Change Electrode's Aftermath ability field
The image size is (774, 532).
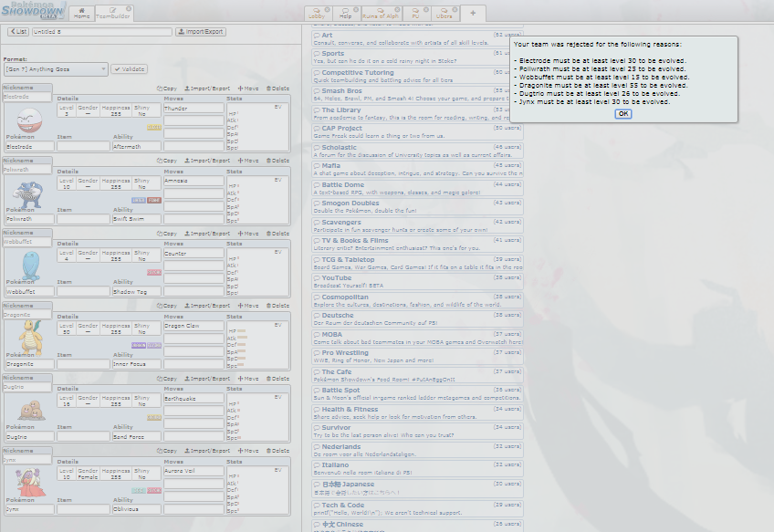(136, 147)
